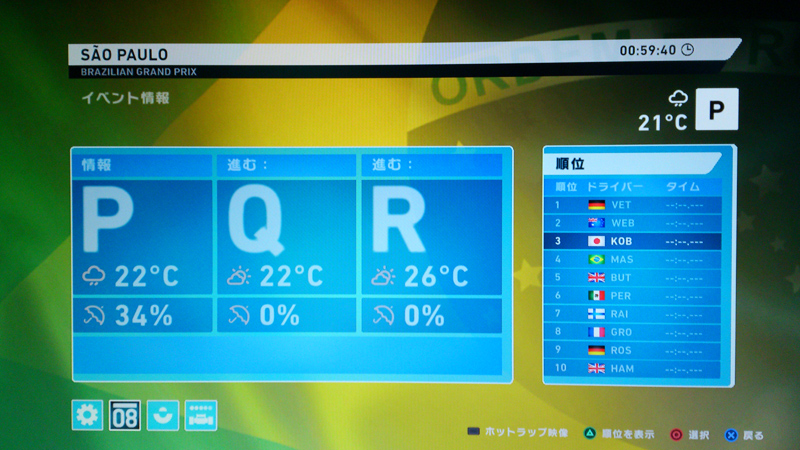Select driver RAI in the standings
This screenshot has height=450, width=800.
point(633,314)
